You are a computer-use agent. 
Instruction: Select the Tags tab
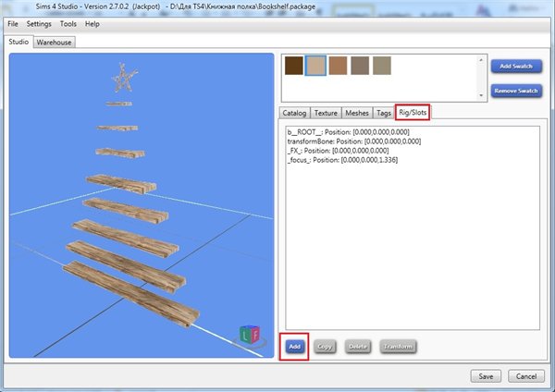click(x=383, y=113)
